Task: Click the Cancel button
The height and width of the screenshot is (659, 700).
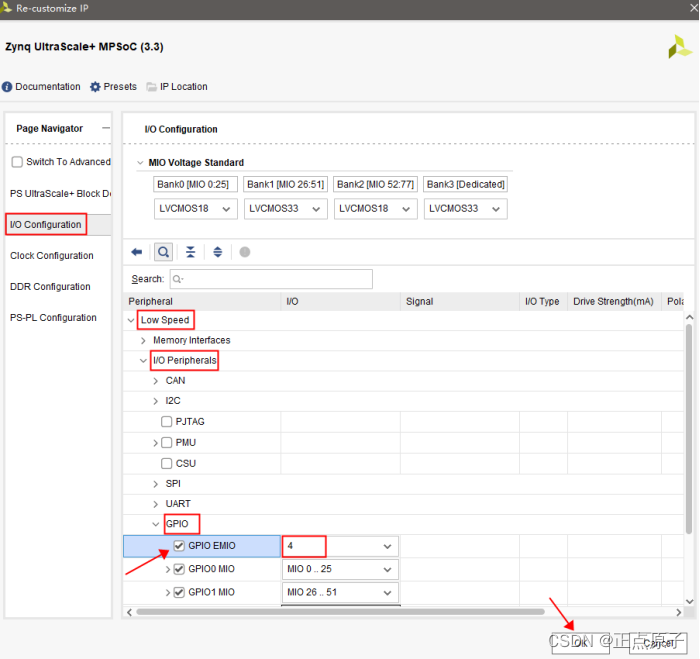Action: [x=658, y=643]
